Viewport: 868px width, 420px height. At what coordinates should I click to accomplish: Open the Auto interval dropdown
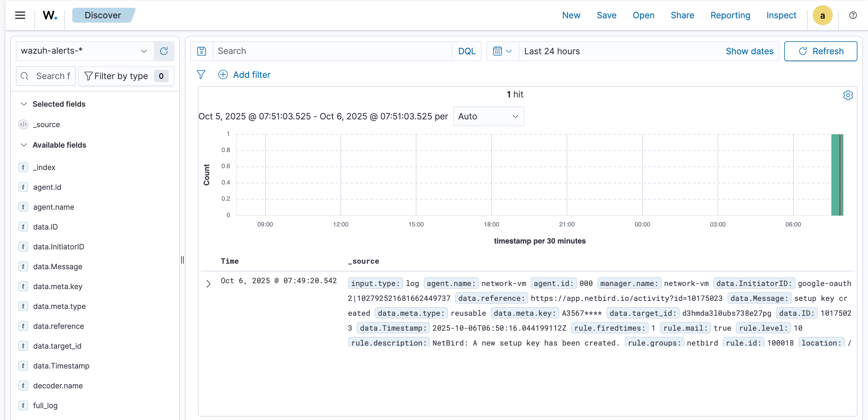click(x=488, y=117)
